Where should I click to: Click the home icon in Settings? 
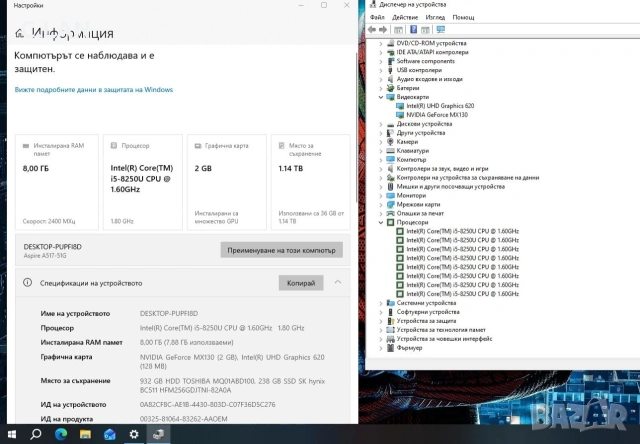click(x=19, y=33)
